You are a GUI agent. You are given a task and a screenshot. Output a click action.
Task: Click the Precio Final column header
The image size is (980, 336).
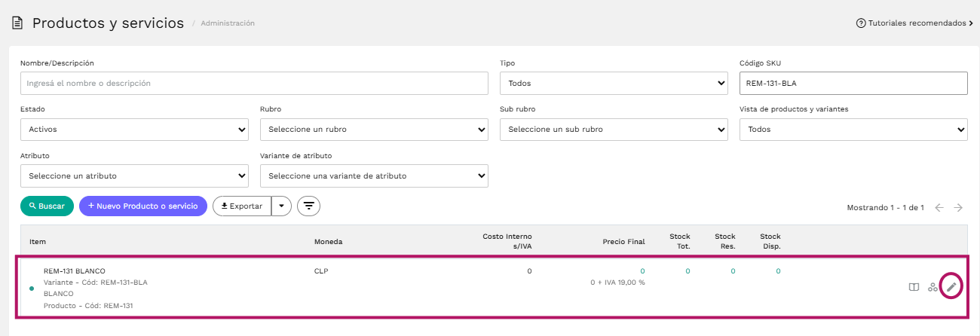623,242
